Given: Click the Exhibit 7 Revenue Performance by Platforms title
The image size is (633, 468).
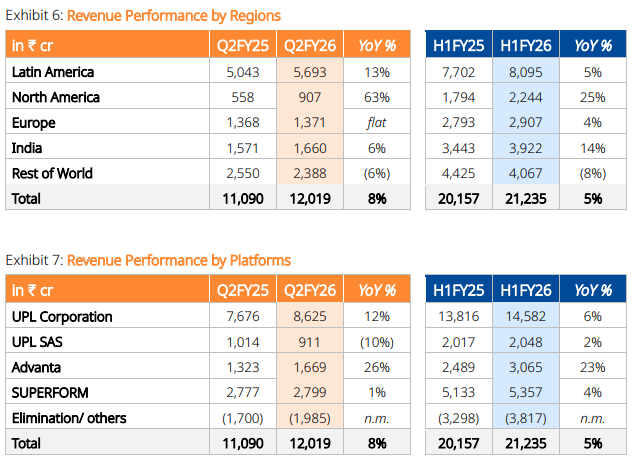Looking at the screenshot, I should pyautogui.click(x=148, y=260).
